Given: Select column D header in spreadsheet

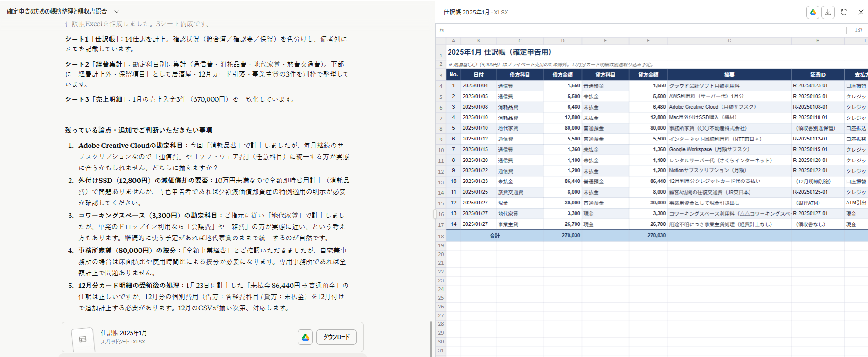Looking at the screenshot, I should click(x=562, y=41).
